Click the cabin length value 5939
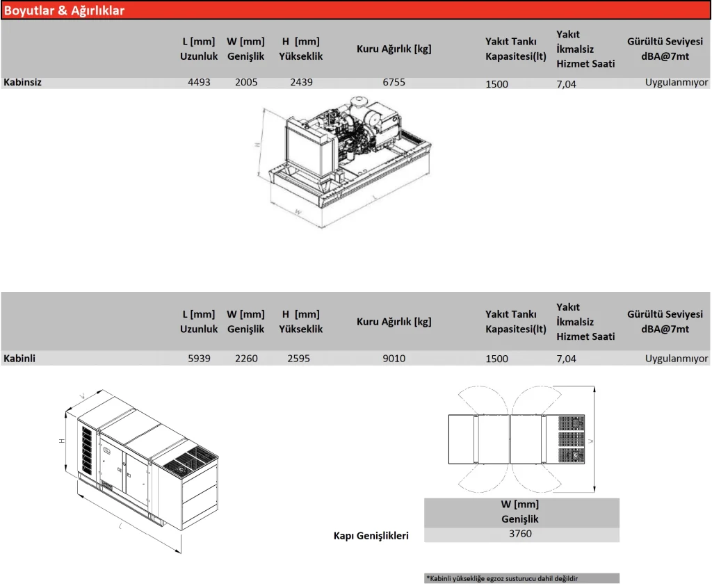 pos(199,359)
